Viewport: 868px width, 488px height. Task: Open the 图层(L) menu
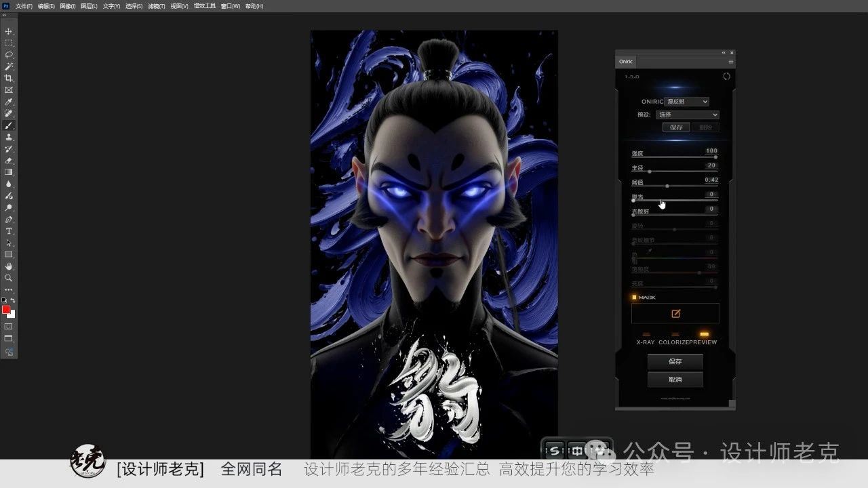(89, 6)
